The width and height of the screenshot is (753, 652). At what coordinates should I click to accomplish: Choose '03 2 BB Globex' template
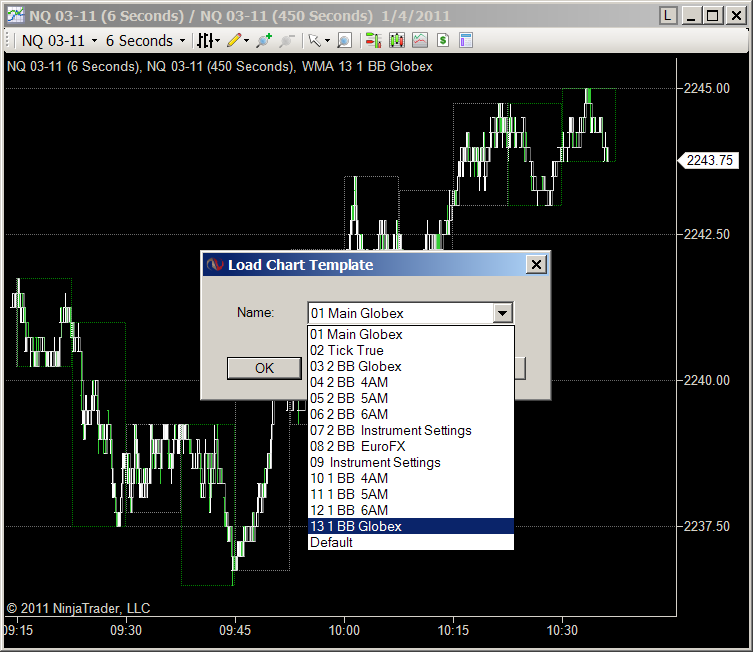click(x=411, y=366)
